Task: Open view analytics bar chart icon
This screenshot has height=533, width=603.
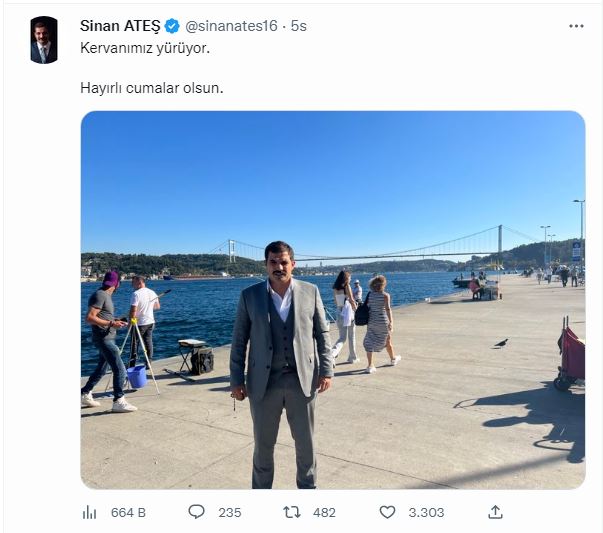Action: coord(89,512)
